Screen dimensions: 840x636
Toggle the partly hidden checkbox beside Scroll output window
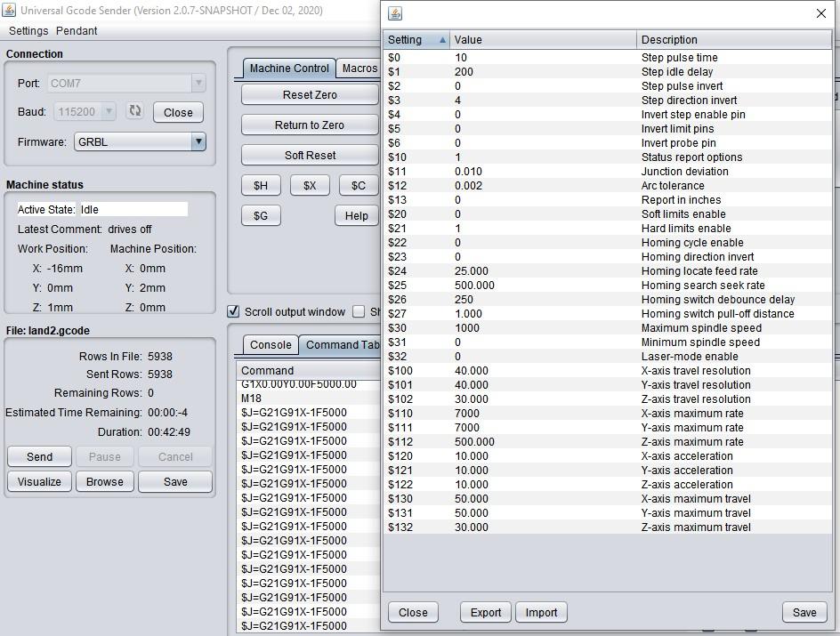[359, 311]
